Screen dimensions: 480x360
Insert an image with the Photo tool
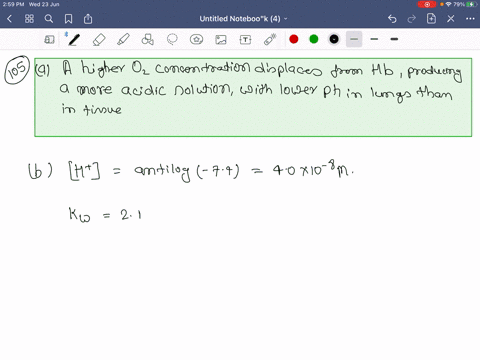click(x=221, y=40)
